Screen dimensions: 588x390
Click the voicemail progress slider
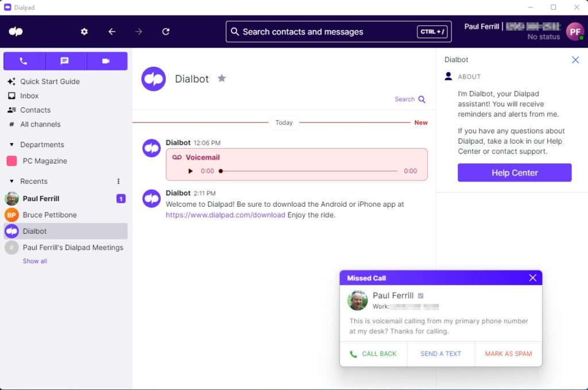point(308,171)
